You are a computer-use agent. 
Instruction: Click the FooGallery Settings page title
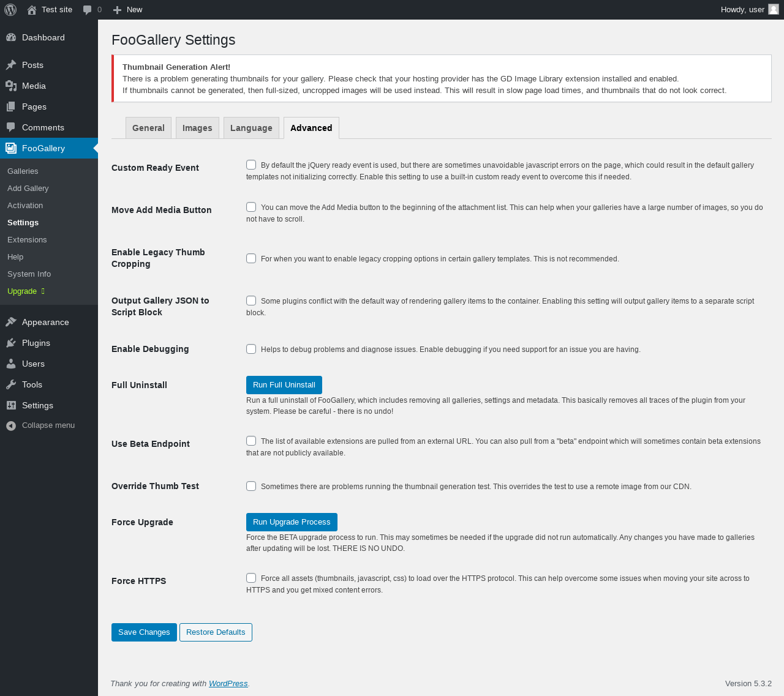point(173,40)
